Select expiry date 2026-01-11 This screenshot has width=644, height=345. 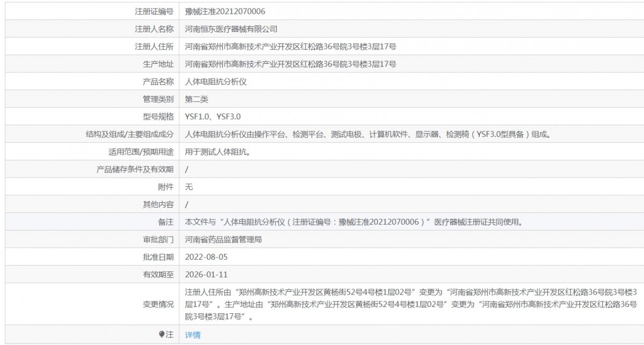point(206,275)
